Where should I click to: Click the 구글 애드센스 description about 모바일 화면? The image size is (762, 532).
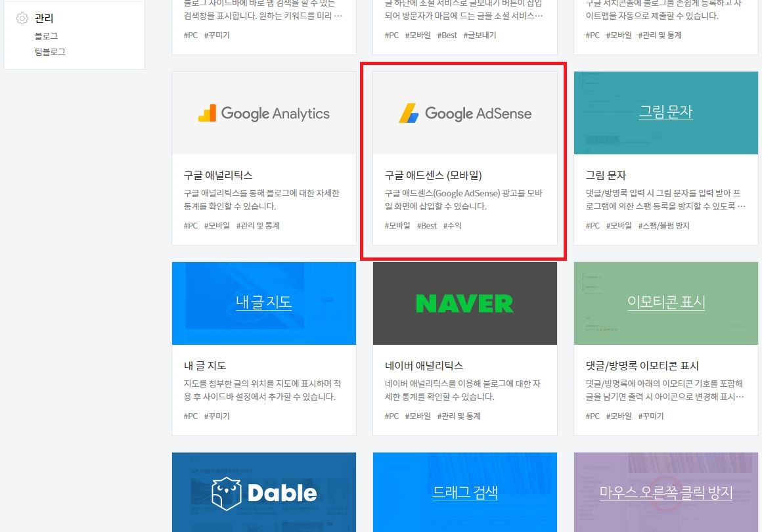coord(464,200)
